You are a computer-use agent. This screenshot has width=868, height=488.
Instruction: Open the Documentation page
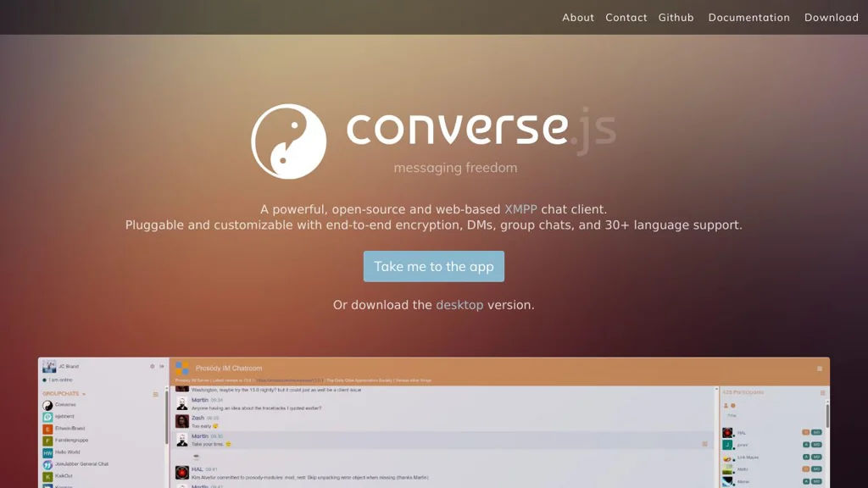(749, 18)
